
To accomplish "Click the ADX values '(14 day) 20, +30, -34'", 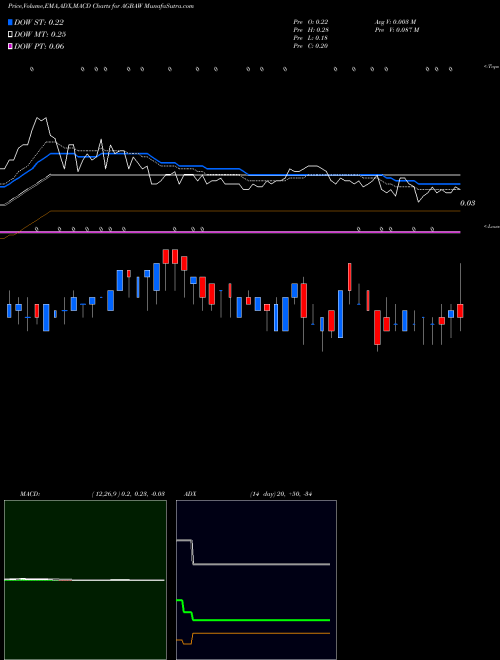I will coord(280,494).
